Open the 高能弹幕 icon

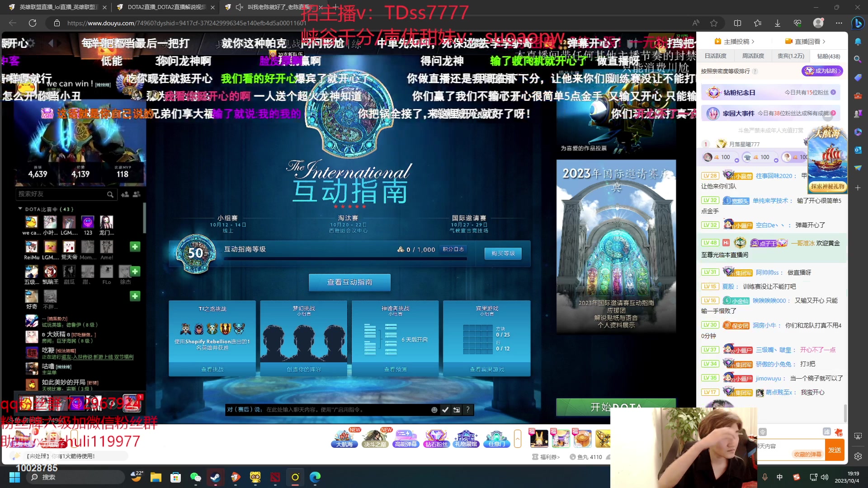tap(406, 438)
